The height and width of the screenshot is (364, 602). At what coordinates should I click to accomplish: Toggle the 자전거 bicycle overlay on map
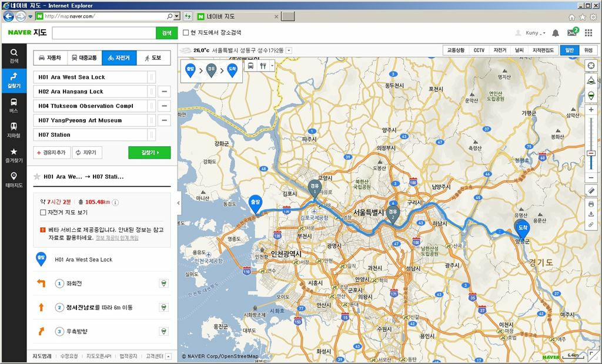(x=500, y=50)
